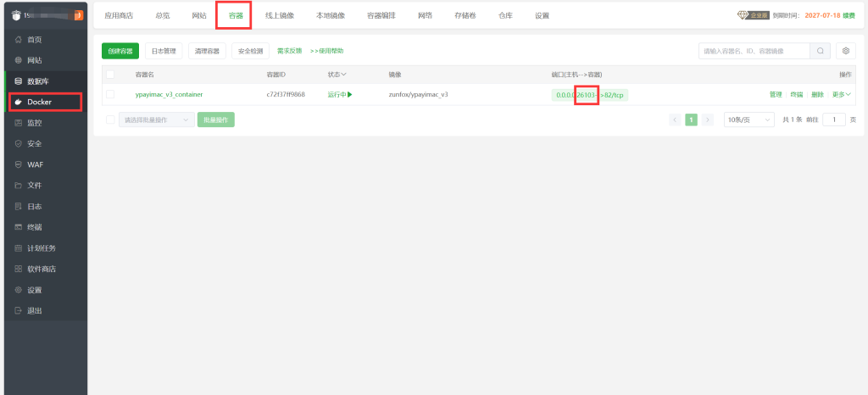Screen dimensions: 868x395
Task: Open table column settings gear icon
Action: pos(846,51)
